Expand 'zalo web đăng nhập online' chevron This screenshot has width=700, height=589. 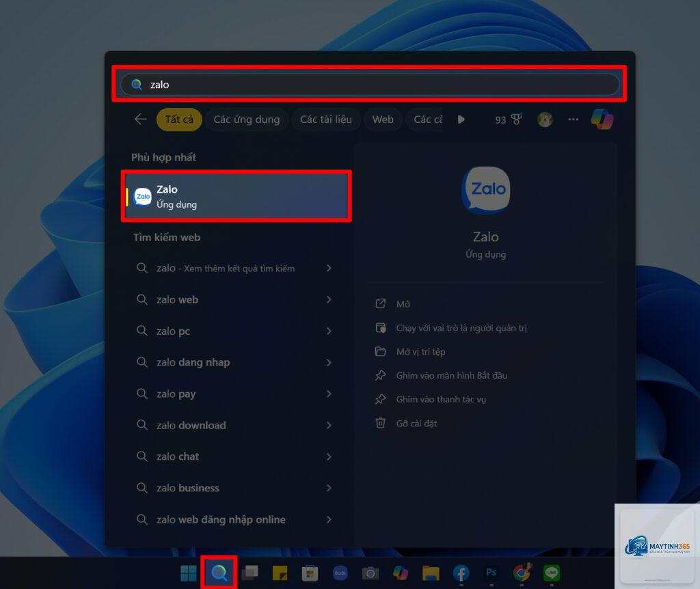(329, 519)
